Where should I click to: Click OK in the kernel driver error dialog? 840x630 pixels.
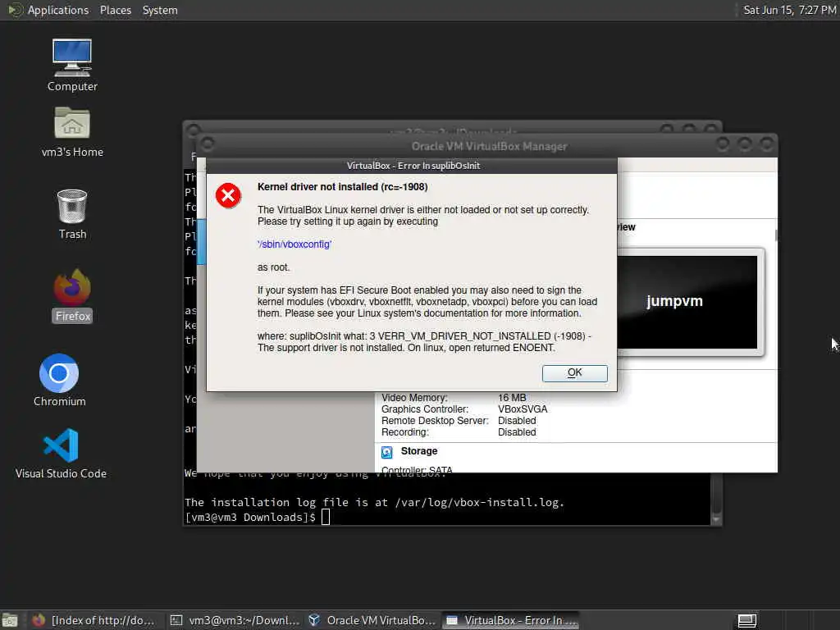click(574, 373)
